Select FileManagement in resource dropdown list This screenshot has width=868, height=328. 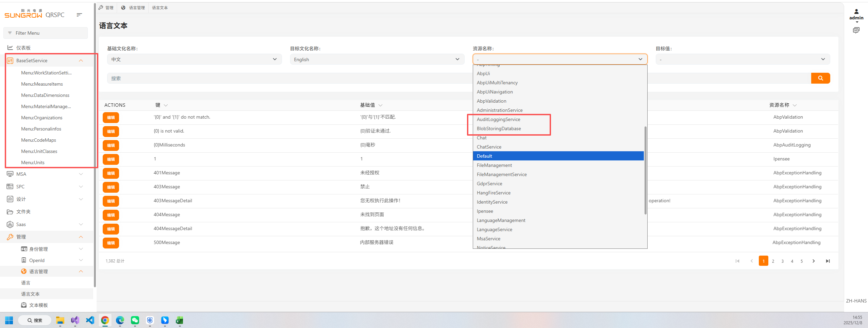494,165
